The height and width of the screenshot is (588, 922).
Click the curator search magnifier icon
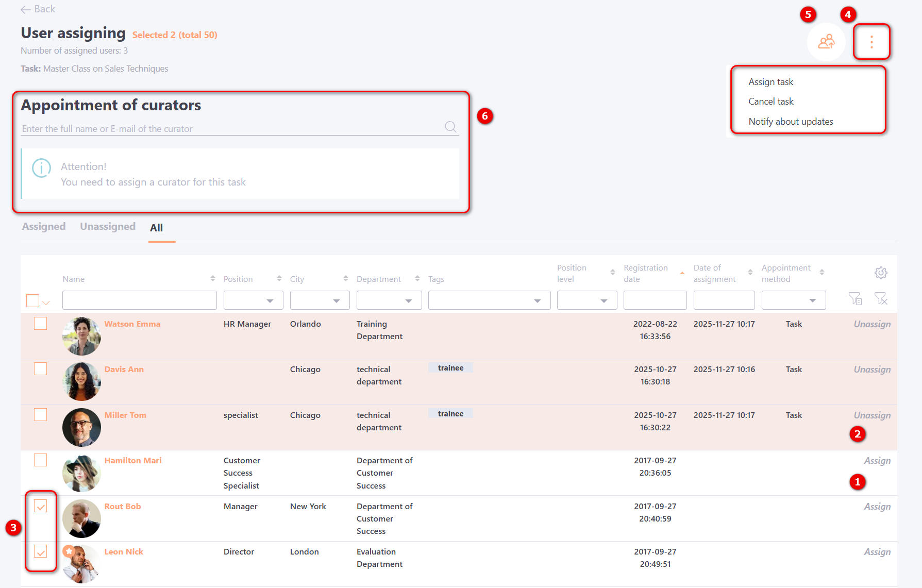click(x=450, y=127)
